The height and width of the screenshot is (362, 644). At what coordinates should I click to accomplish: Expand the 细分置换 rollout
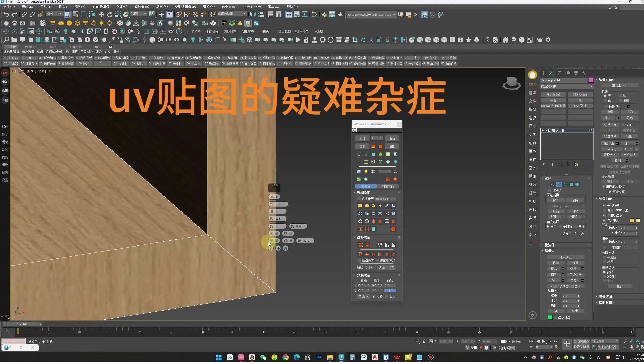pos(605,297)
